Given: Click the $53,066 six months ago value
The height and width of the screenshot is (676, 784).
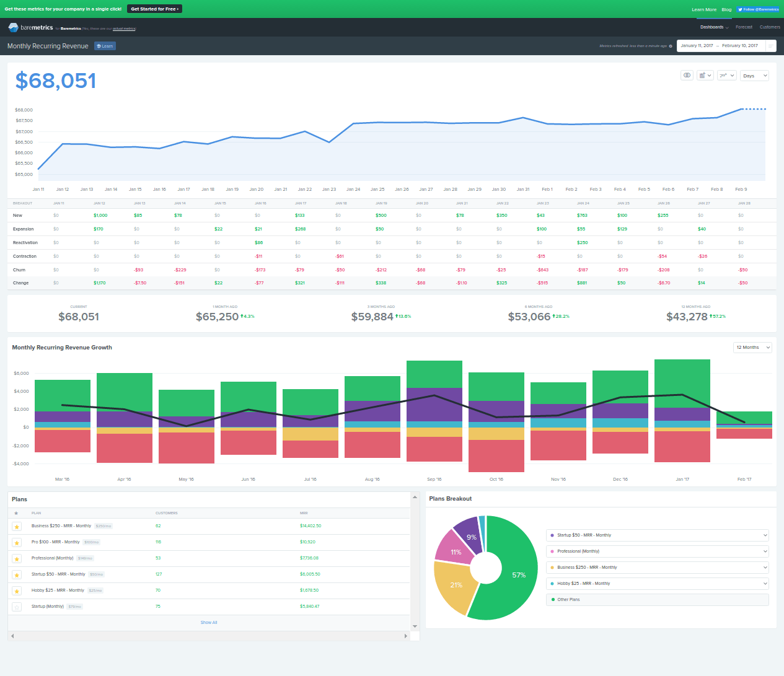Looking at the screenshot, I should [x=529, y=317].
